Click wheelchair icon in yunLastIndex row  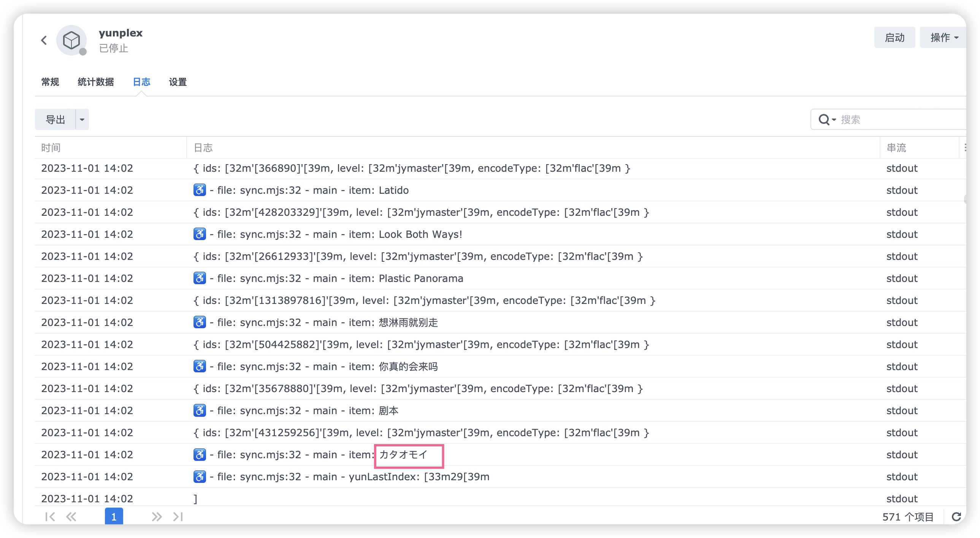click(200, 476)
